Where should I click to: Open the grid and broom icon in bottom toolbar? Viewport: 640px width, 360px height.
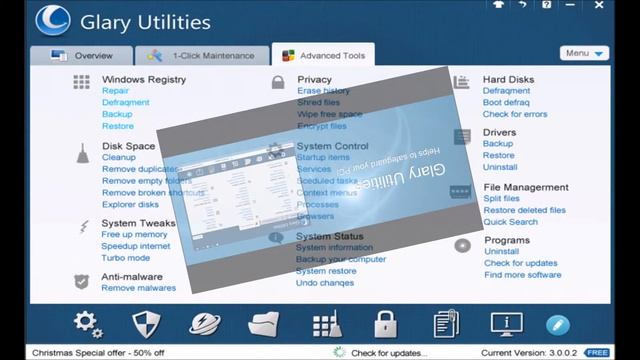point(327,324)
